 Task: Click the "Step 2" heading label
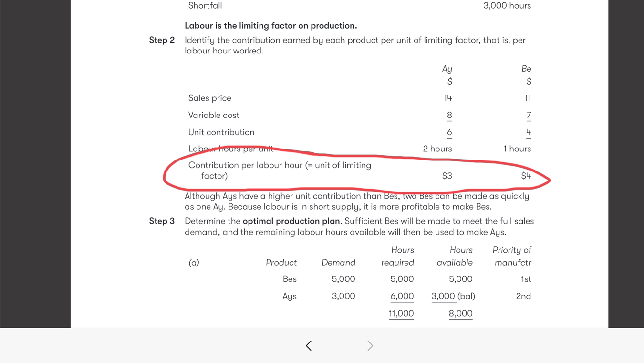click(162, 40)
